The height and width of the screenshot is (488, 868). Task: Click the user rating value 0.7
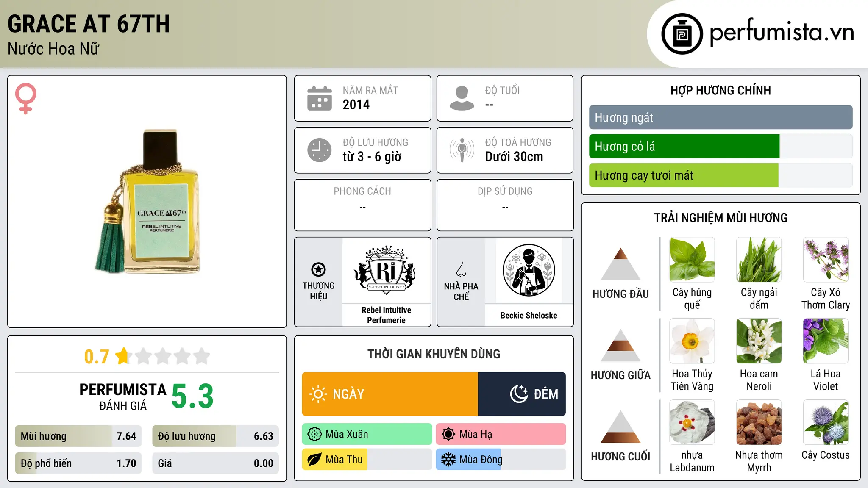[97, 357]
